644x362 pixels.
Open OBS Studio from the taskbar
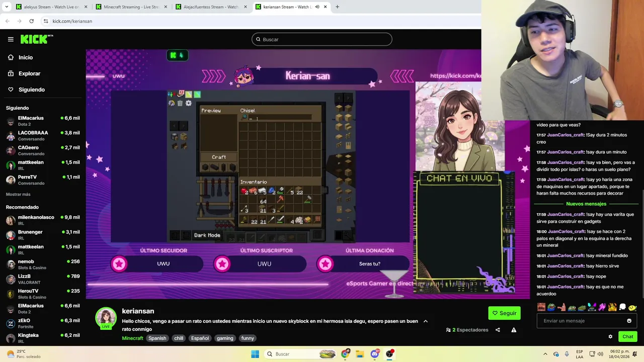click(x=390, y=354)
